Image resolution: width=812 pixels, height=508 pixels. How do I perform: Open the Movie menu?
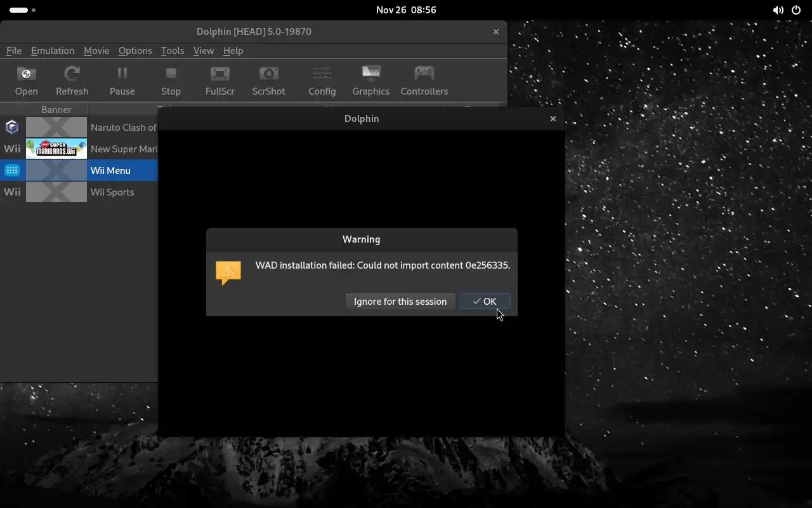tap(96, 51)
